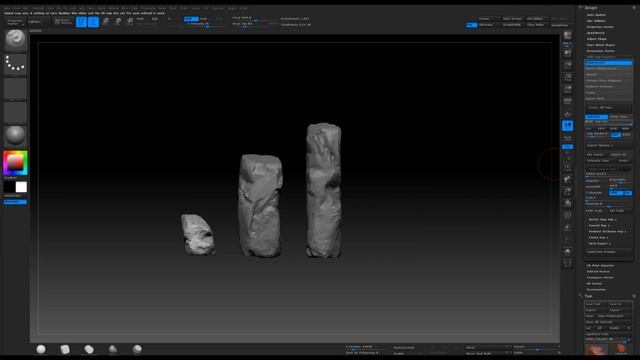Enable Zadd sculpt mode
The width and height of the screenshot is (640, 360).
[x=191, y=19]
